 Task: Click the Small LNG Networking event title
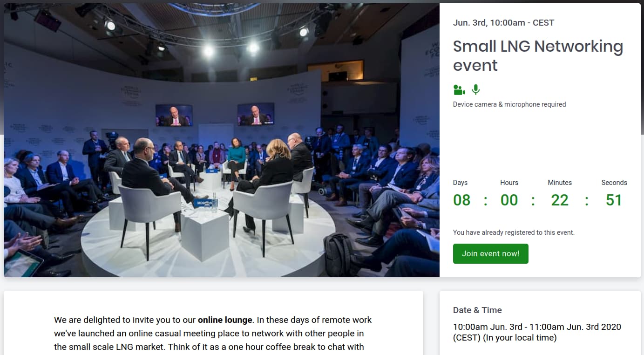click(x=537, y=55)
